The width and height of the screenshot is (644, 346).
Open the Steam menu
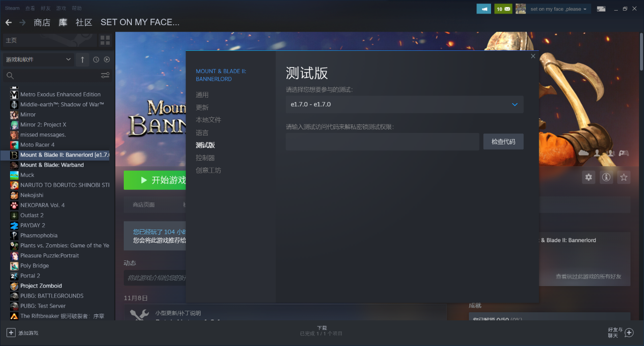pos(12,9)
